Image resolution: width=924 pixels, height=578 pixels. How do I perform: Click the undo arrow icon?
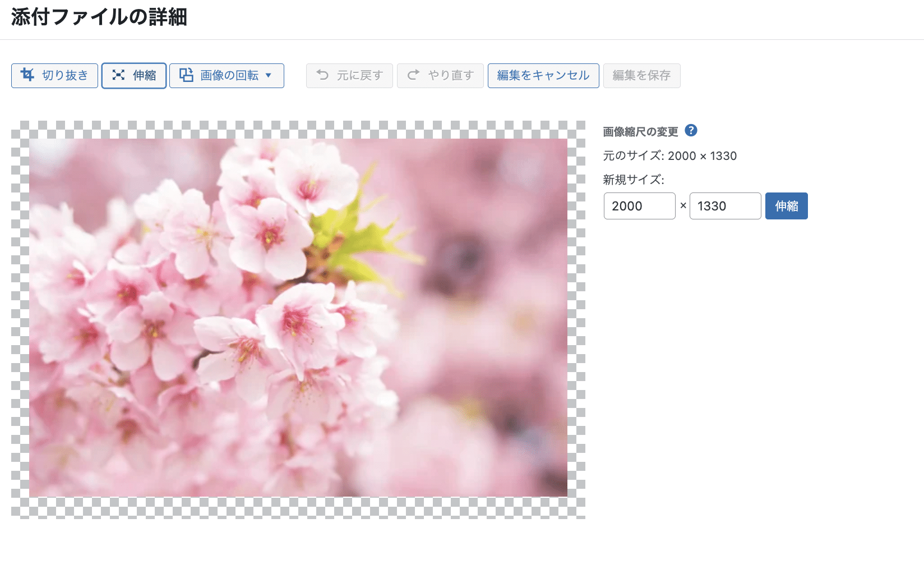pos(322,75)
